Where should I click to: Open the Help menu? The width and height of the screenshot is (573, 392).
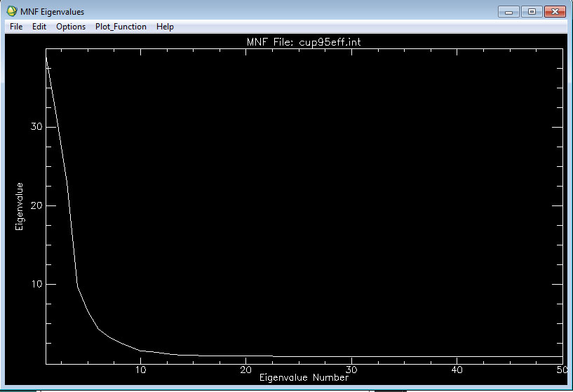coord(165,27)
